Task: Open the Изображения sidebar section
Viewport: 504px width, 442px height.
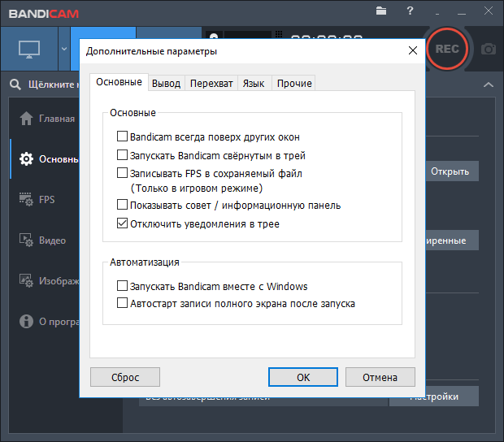Action: (x=49, y=281)
